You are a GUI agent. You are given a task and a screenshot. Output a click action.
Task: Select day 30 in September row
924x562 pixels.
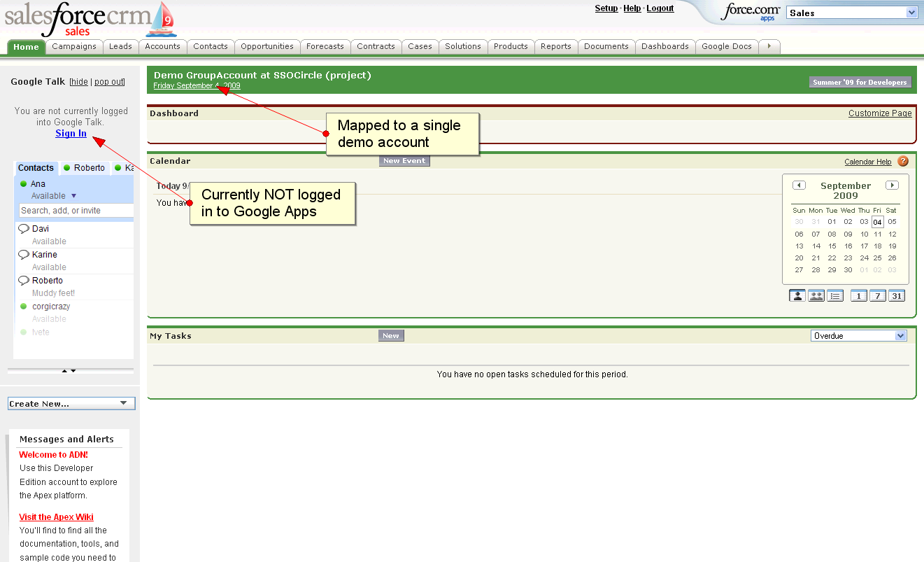pos(848,270)
